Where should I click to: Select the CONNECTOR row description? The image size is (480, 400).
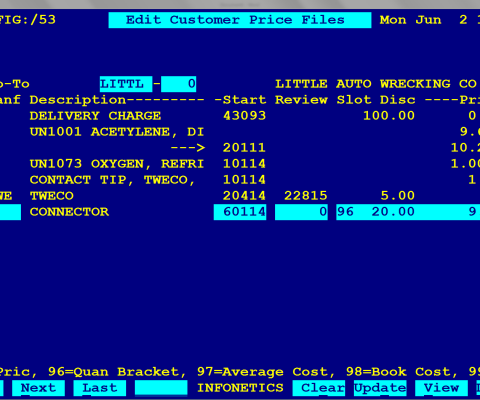click(x=69, y=212)
